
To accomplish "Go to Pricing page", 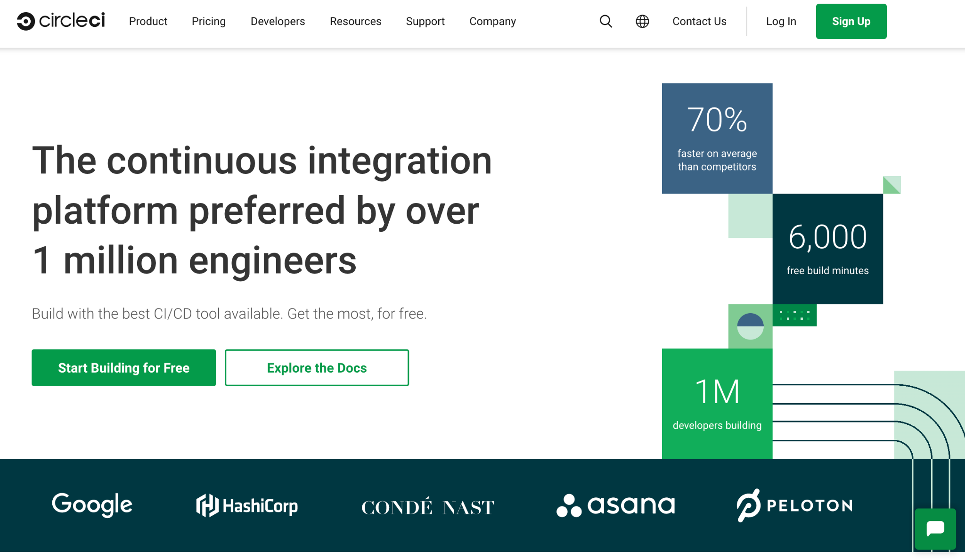I will click(x=209, y=21).
